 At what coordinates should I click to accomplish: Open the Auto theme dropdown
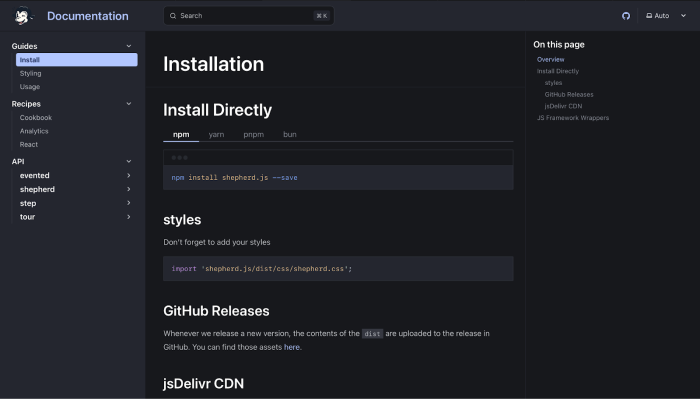(666, 16)
